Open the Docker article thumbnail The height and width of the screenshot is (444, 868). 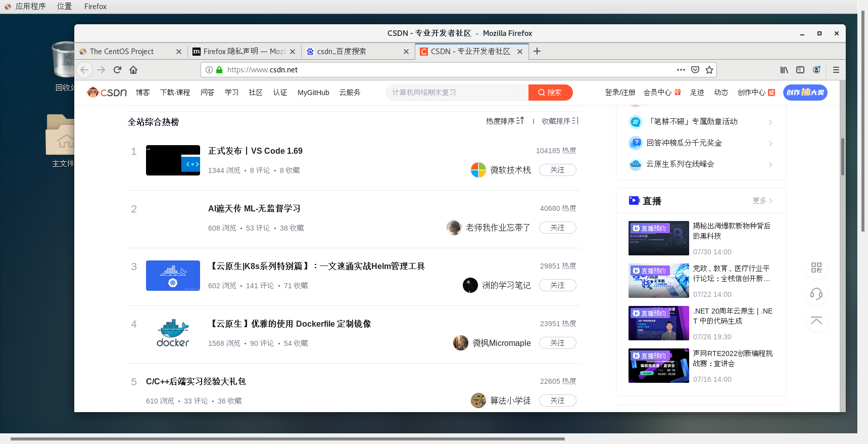(173, 333)
